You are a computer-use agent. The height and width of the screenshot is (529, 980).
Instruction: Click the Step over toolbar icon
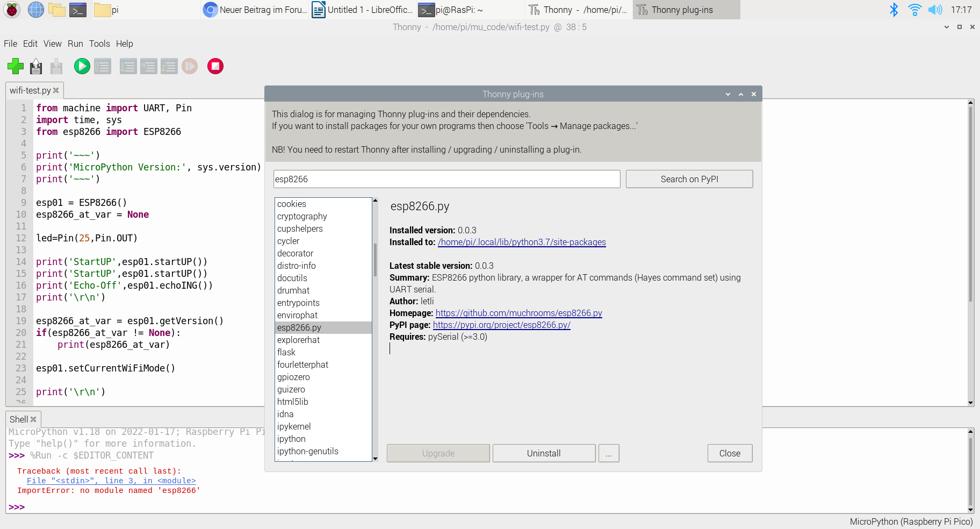[128, 66]
